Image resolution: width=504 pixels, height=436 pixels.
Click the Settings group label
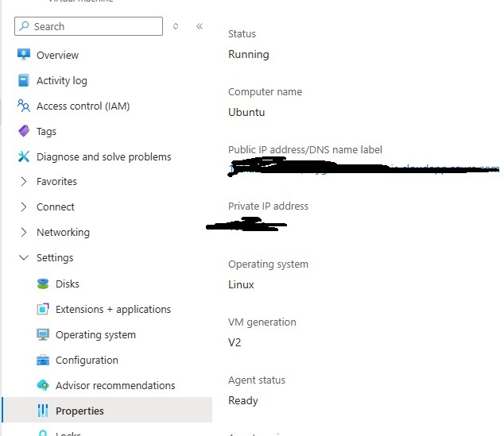pos(55,257)
